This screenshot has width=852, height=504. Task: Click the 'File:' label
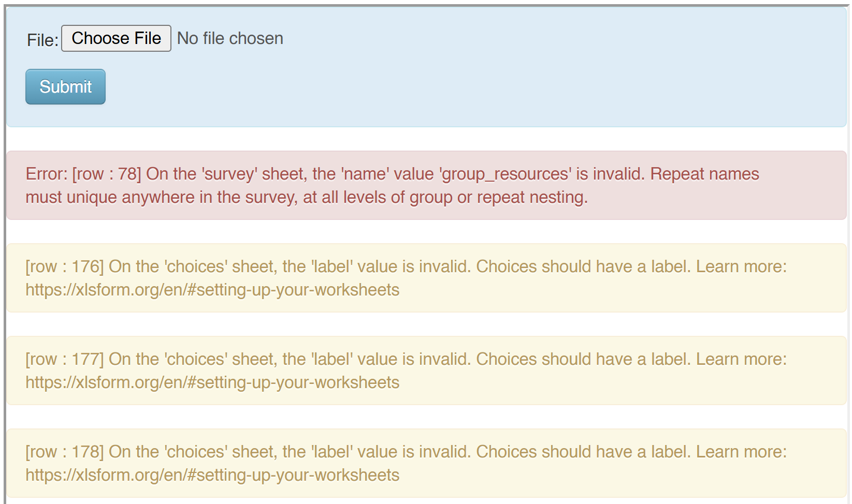[42, 40]
